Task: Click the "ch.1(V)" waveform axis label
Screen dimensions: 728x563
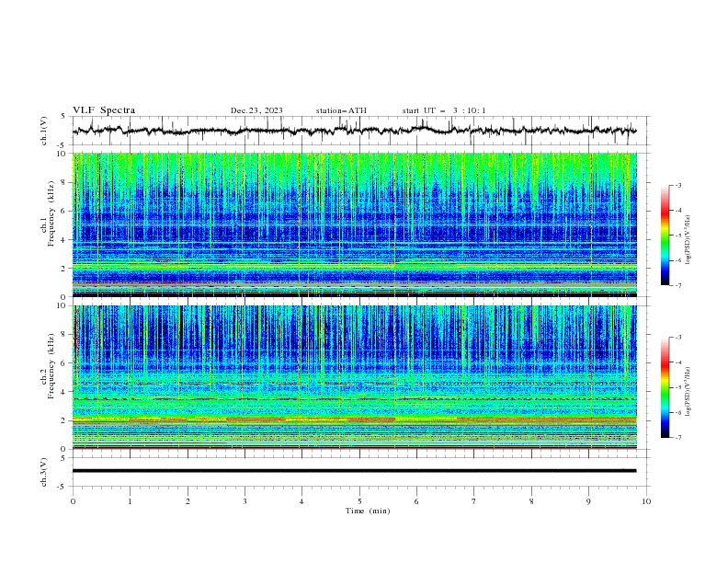Action: [43, 131]
